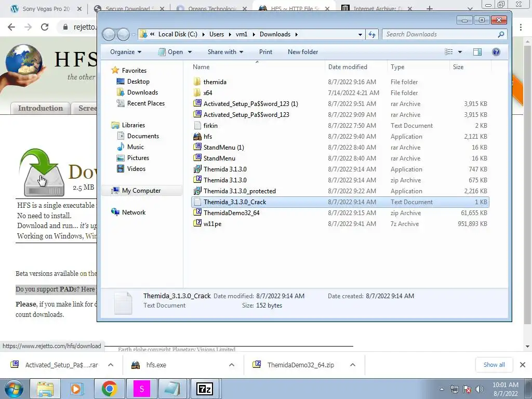This screenshot has height=399, width=532.
Task: Reload page in Chrome browser
Action: (x=45, y=27)
